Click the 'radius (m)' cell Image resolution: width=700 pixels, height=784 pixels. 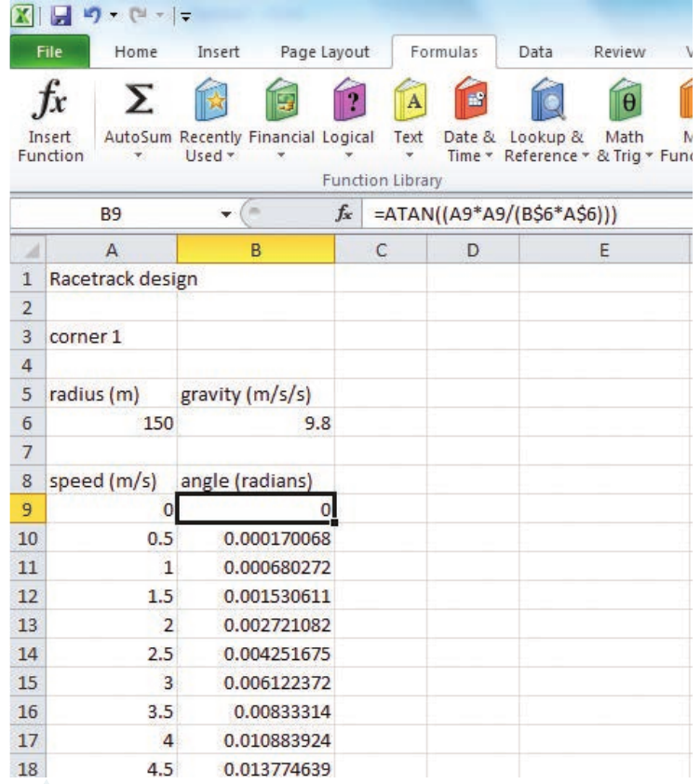(x=112, y=394)
